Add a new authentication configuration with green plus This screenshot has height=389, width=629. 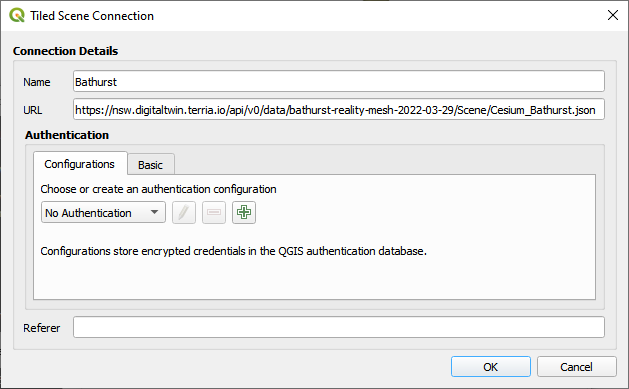click(x=243, y=212)
